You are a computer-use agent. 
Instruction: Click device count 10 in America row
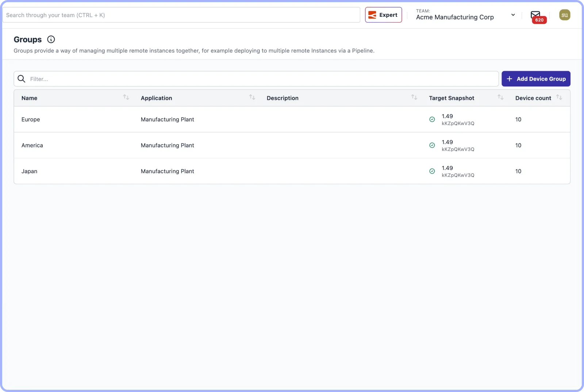click(518, 145)
